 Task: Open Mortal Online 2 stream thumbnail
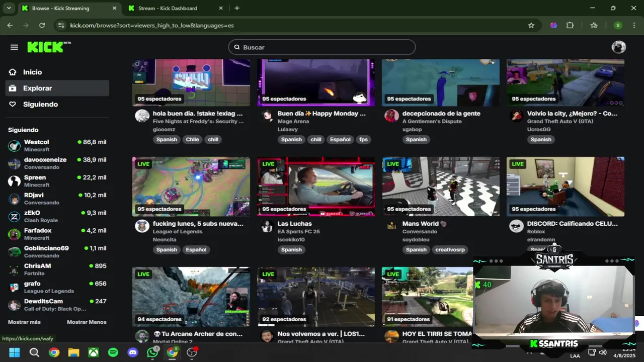coord(191,297)
